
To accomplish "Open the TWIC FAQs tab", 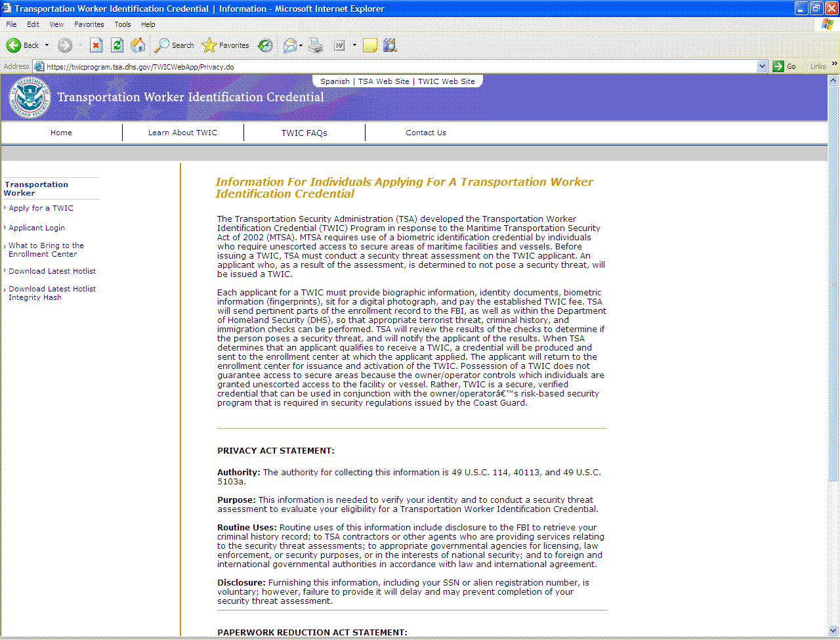I will 304,133.
